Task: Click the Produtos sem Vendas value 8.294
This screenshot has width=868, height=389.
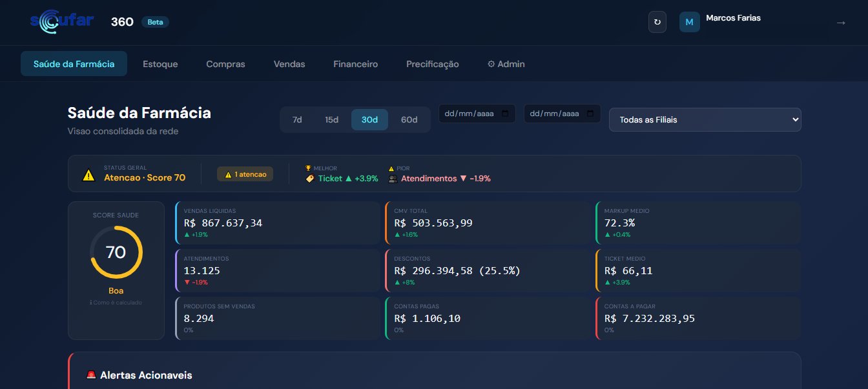Action: coord(199,319)
